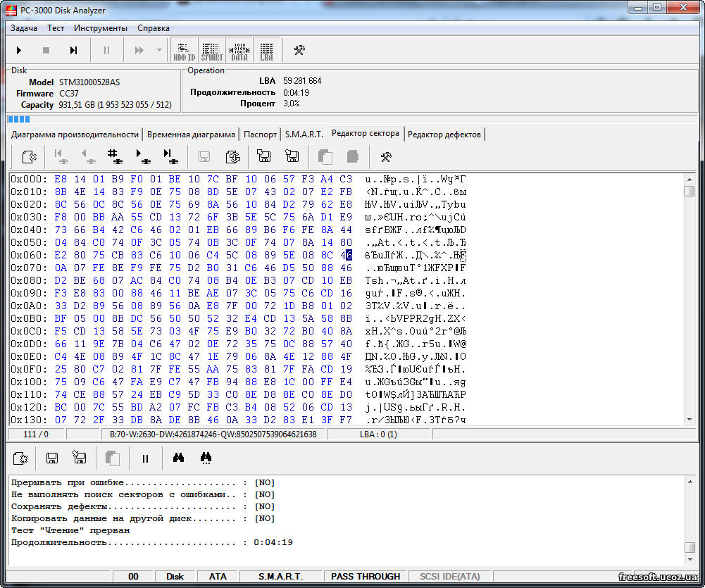Click the clear log icon in log toolbar
The height and width of the screenshot is (588, 705).
[x=20, y=458]
